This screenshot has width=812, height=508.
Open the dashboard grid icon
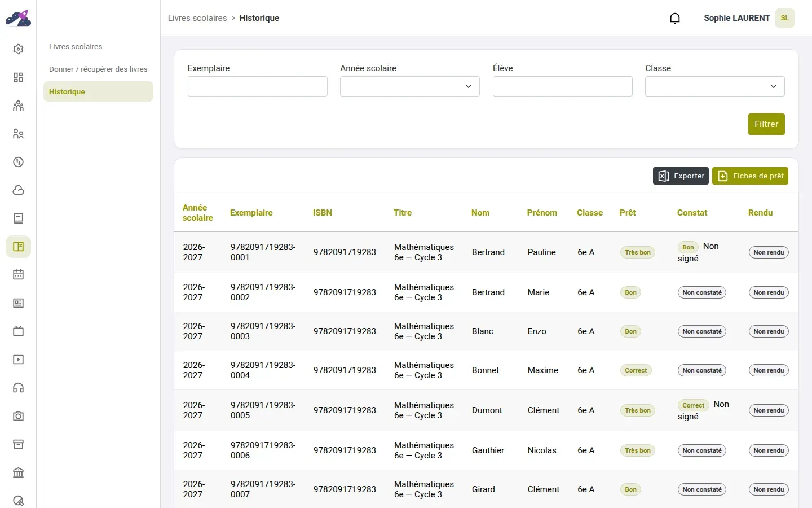(18, 77)
